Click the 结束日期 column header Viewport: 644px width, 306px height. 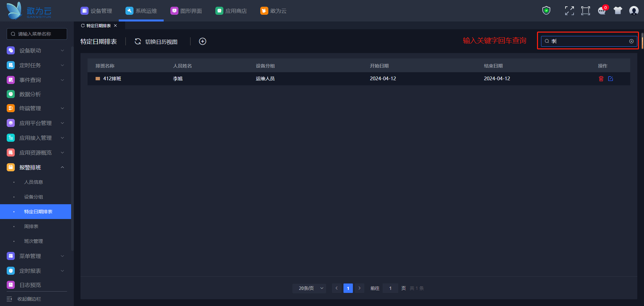[493, 66]
